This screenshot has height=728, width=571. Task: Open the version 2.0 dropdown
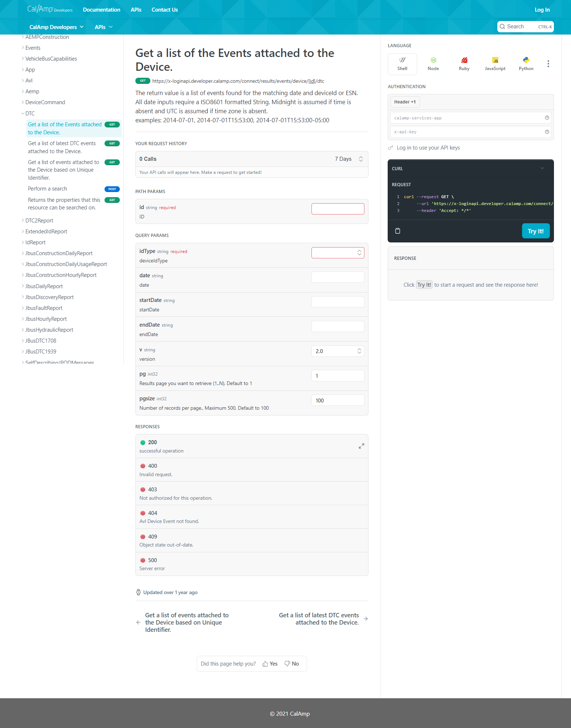click(x=338, y=351)
